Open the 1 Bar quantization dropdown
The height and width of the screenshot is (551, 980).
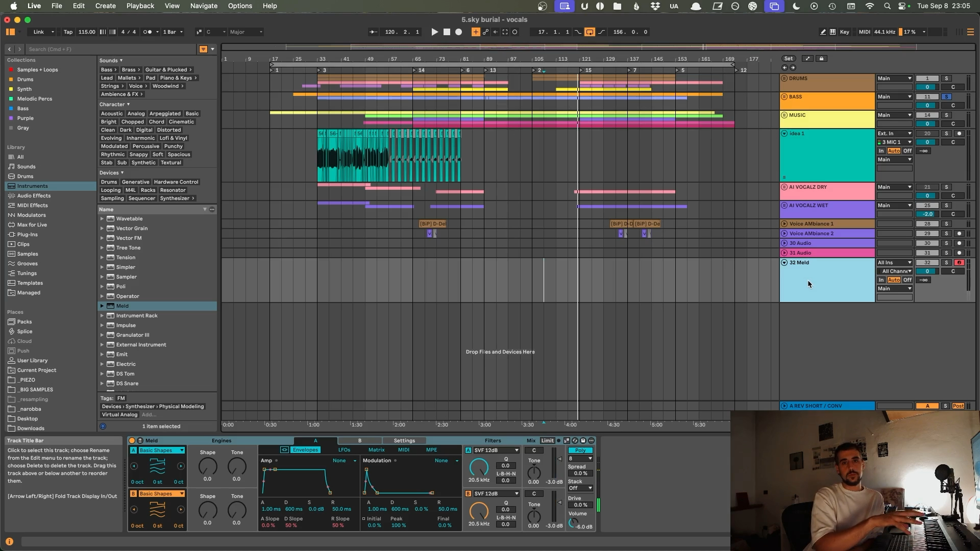pos(173,32)
